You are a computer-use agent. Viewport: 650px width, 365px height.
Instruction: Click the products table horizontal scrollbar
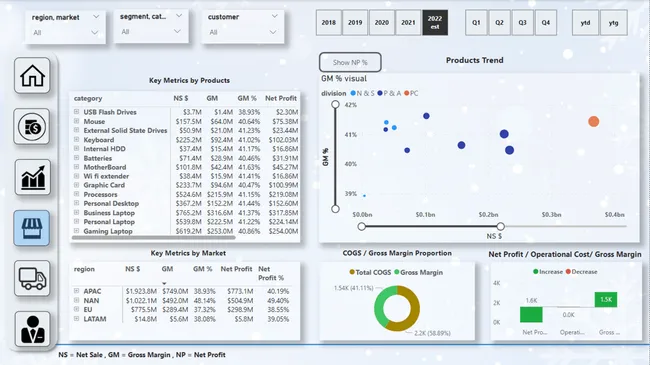pyautogui.click(x=154, y=238)
